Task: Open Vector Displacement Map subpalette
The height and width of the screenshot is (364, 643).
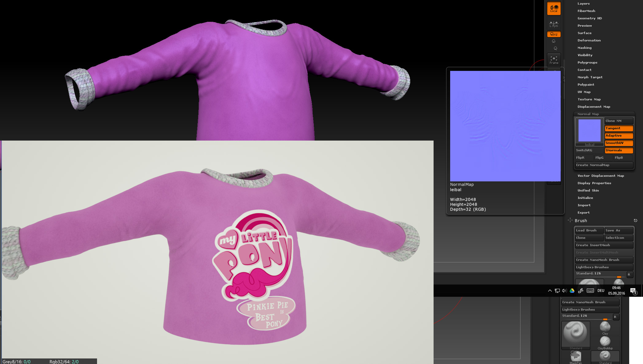Action: tap(601, 176)
